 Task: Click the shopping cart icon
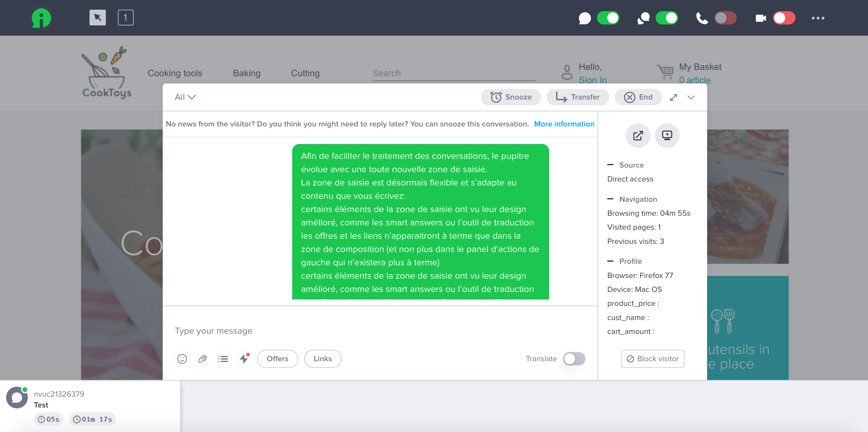click(x=665, y=71)
